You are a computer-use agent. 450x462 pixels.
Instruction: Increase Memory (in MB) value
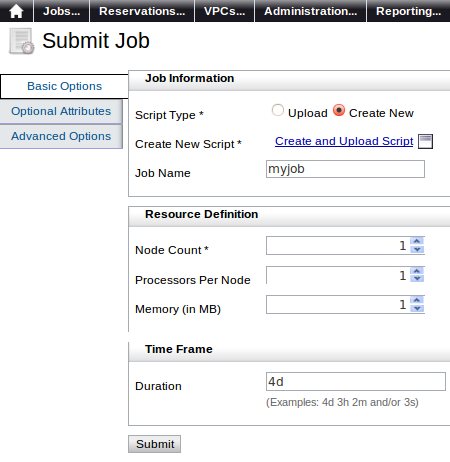[x=417, y=300]
